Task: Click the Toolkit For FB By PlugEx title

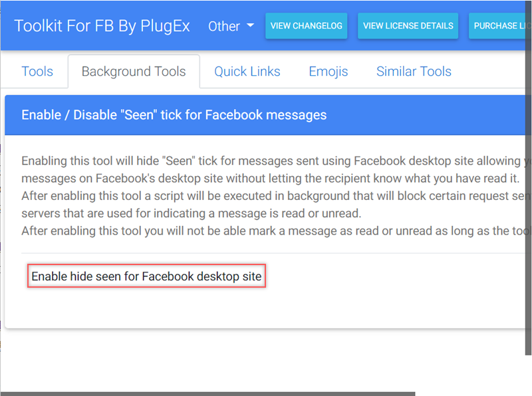Action: tap(102, 26)
